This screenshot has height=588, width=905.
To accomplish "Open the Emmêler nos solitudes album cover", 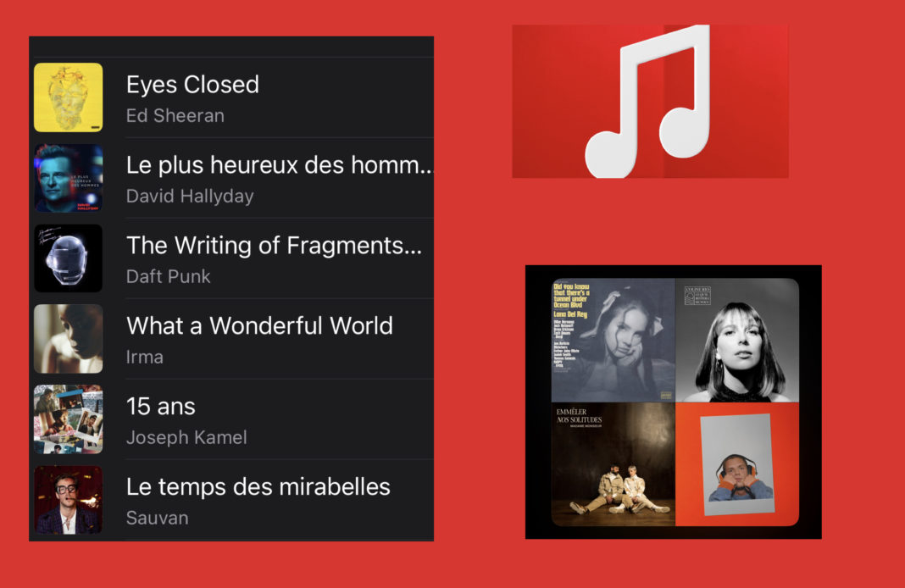I will (613, 464).
